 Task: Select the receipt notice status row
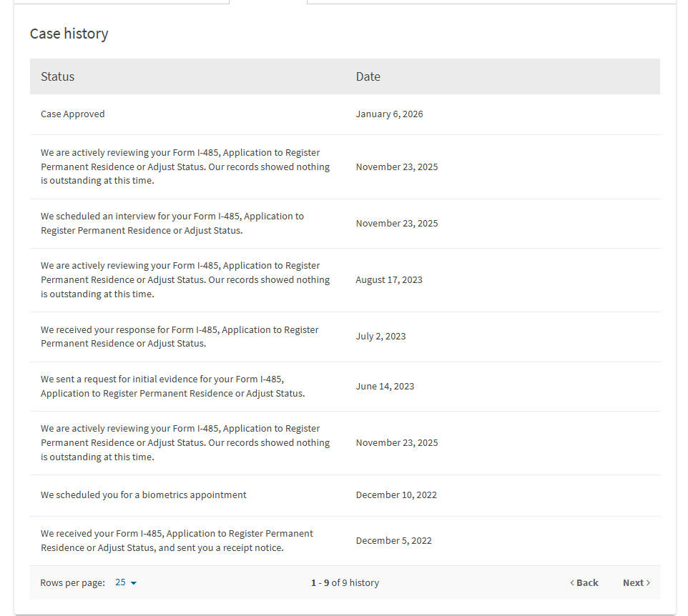click(345, 540)
